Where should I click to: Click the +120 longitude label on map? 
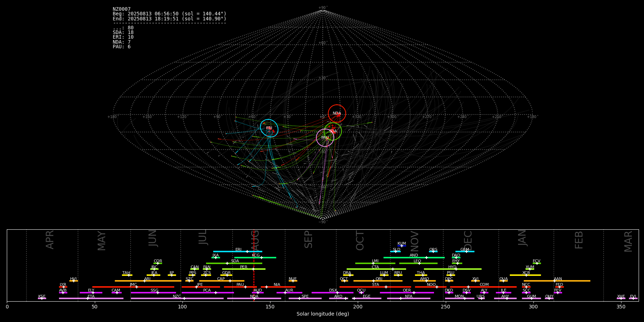(x=182, y=117)
